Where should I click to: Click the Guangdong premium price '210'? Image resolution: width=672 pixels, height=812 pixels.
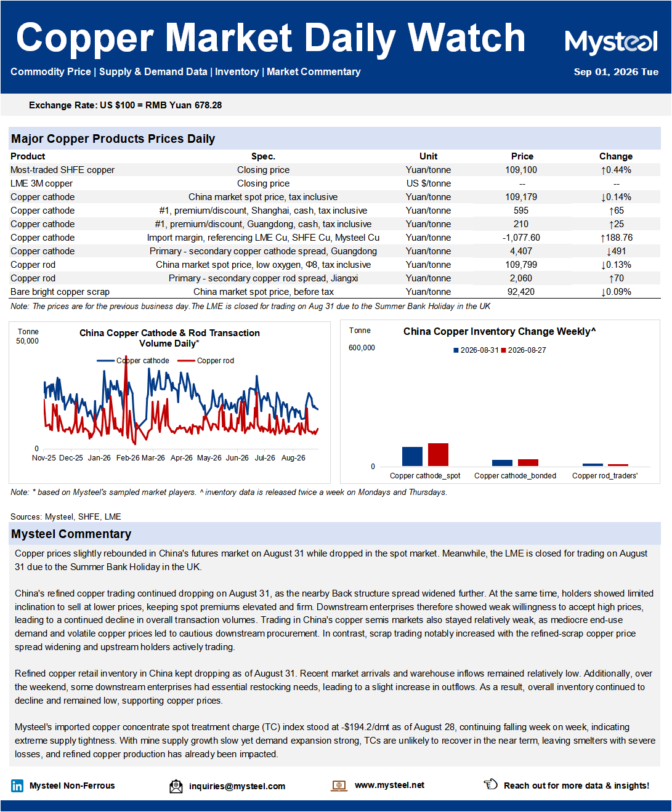click(521, 224)
